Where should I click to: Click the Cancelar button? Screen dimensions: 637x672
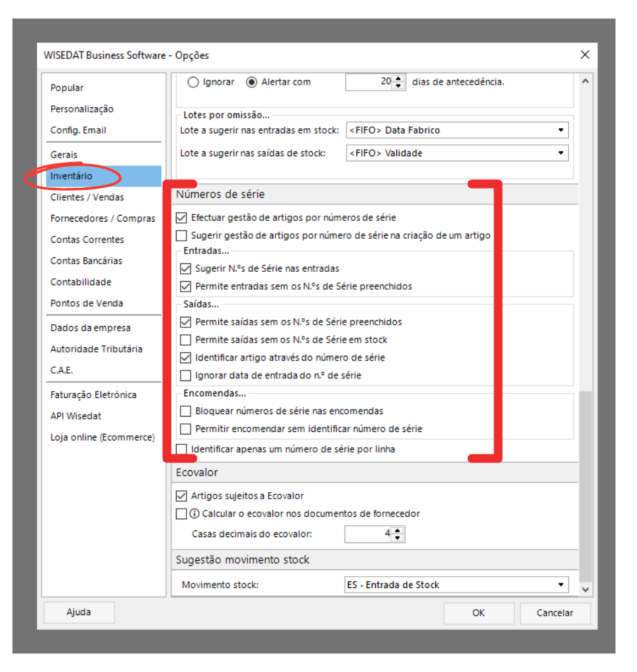coord(554,613)
